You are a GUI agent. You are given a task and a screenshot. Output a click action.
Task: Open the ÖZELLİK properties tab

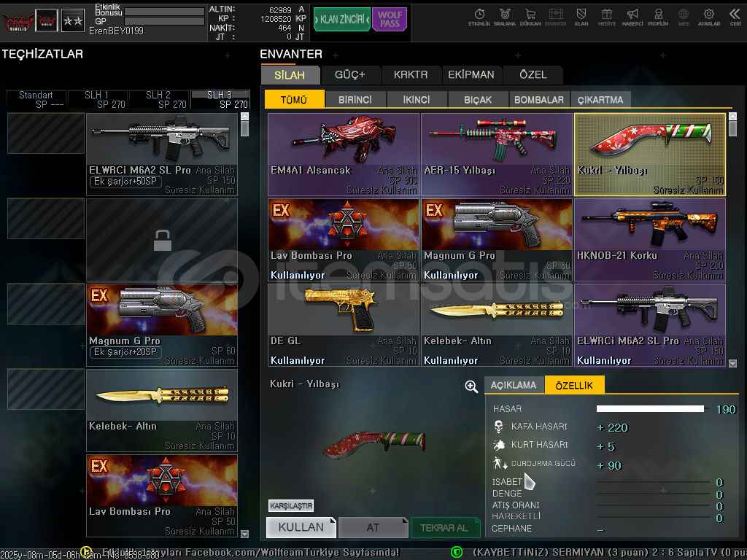point(575,385)
